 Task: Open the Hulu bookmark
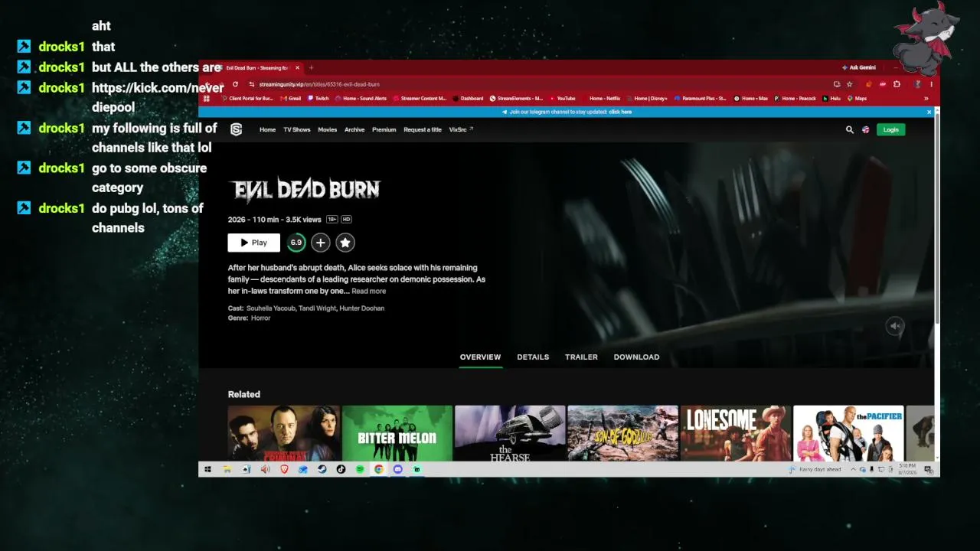832,98
